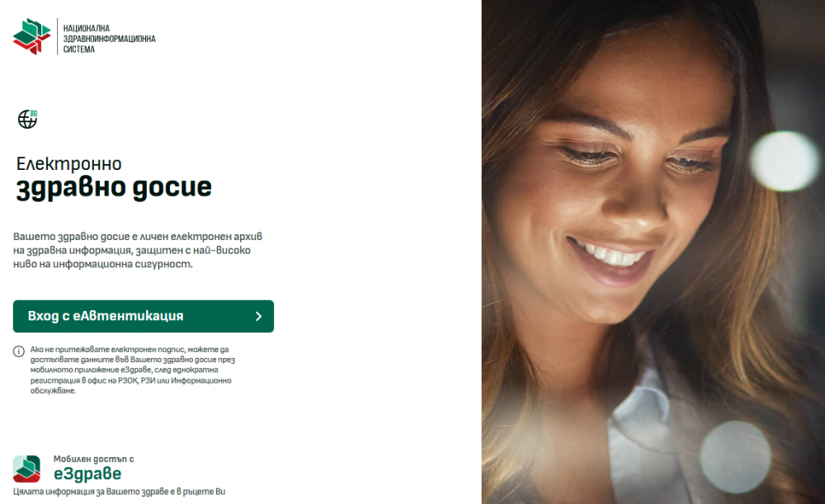Click the woman's white collar in the photo
The height and width of the screenshot is (504, 825).
coord(639,421)
